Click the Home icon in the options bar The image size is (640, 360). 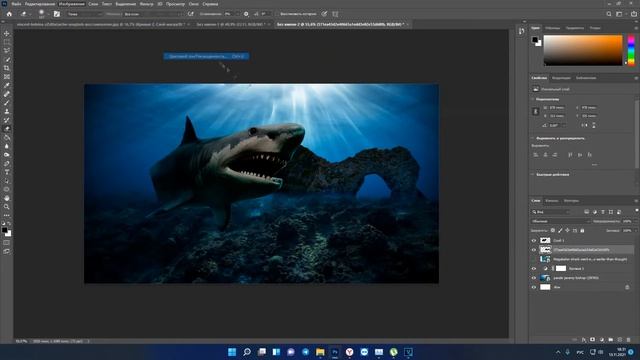pos(9,14)
